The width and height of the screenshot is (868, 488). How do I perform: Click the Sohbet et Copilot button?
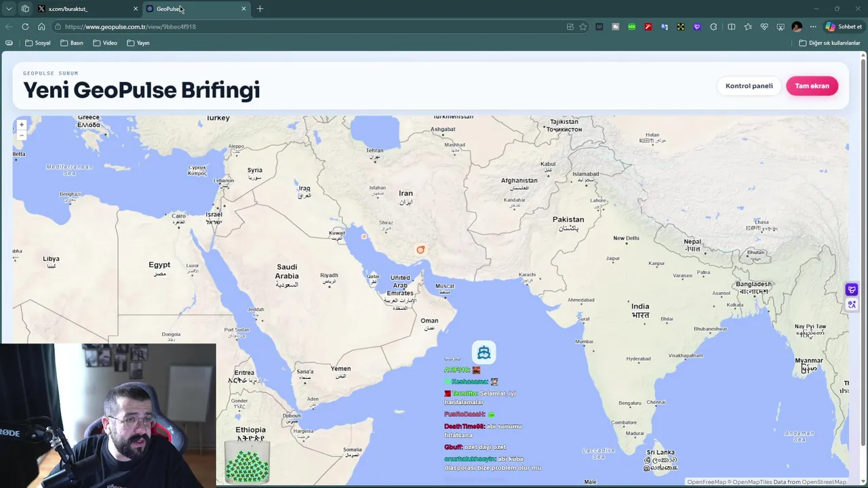pyautogui.click(x=844, y=26)
